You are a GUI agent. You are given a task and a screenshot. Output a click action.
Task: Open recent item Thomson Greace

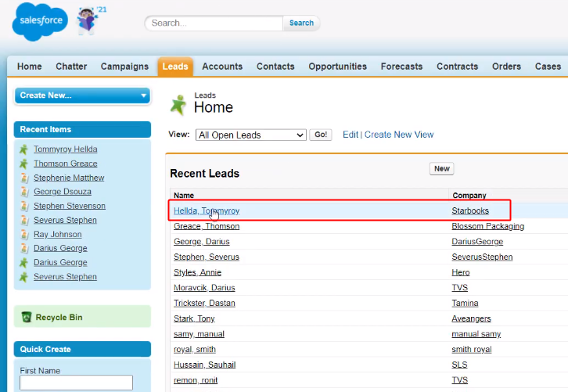click(66, 164)
